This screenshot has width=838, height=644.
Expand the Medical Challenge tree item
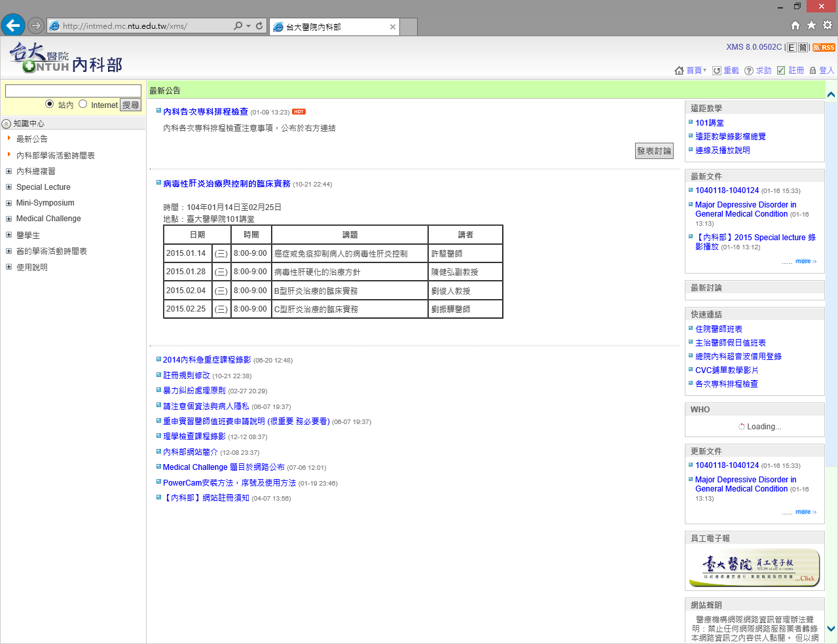coord(9,219)
